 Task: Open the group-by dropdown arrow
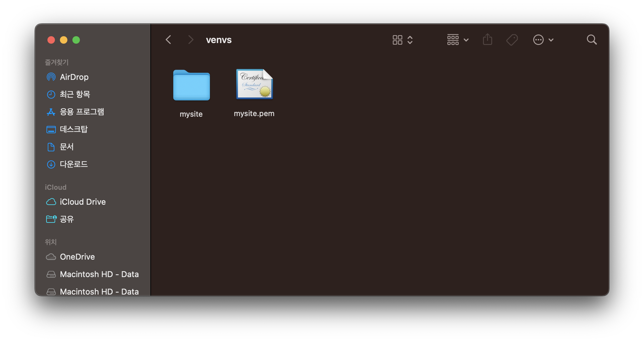tap(466, 40)
